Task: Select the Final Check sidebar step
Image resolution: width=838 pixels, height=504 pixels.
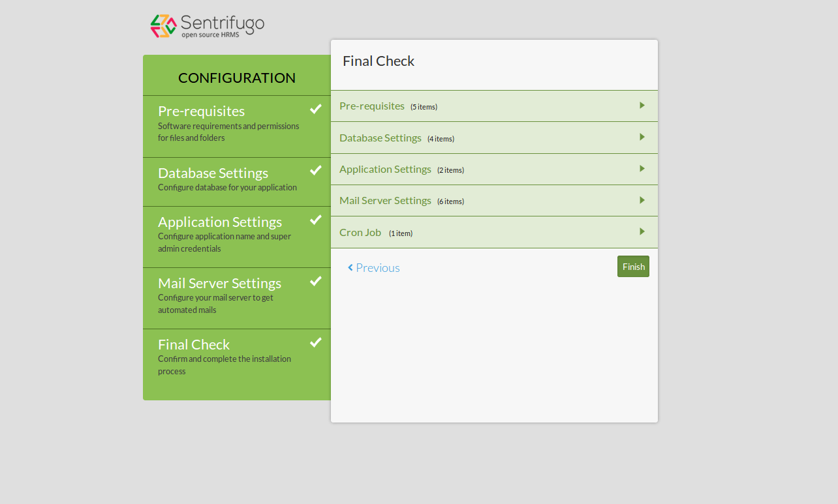Action: click(194, 345)
